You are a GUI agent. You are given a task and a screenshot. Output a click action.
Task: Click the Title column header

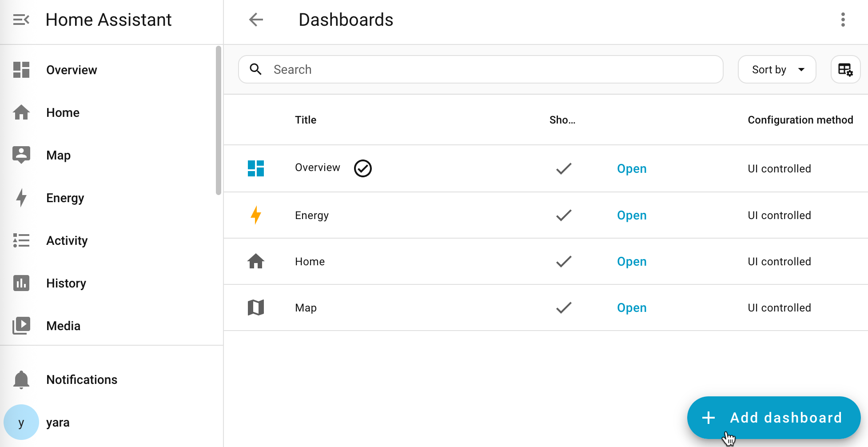click(305, 120)
